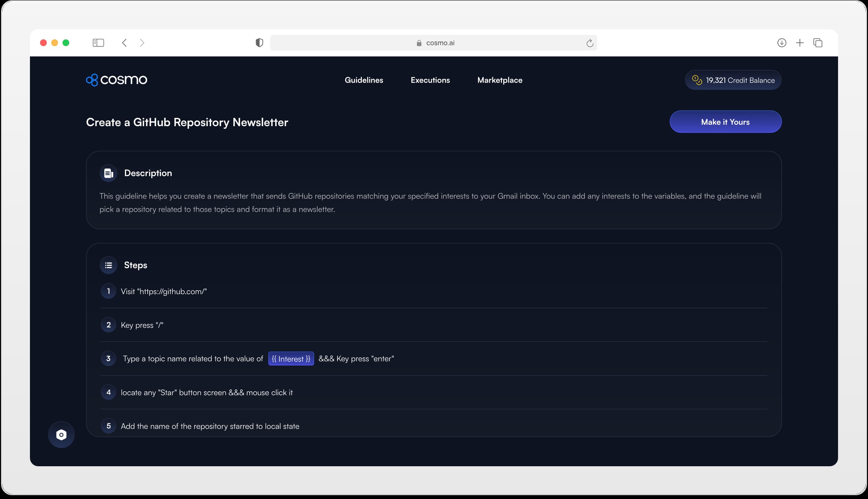This screenshot has height=499, width=868.
Task: Click the step number 3 badge
Action: 108,359
